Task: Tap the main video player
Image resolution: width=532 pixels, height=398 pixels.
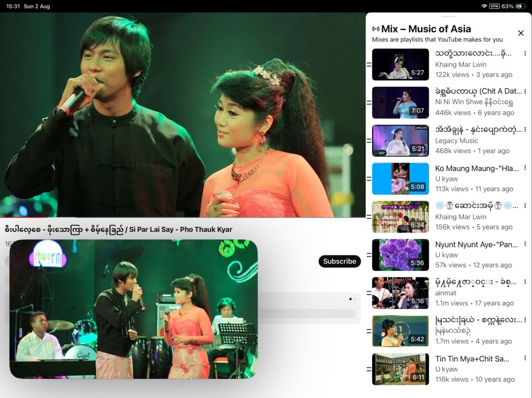Action: [x=182, y=115]
